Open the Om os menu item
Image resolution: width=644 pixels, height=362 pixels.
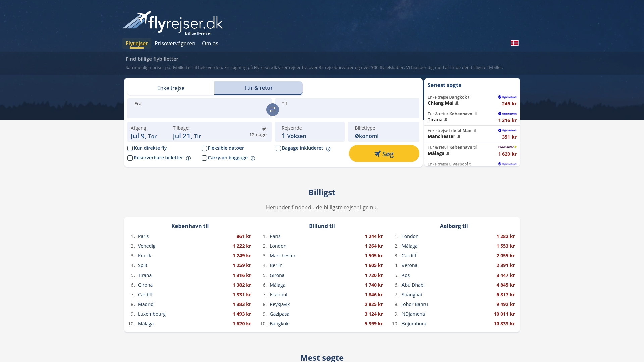point(210,43)
